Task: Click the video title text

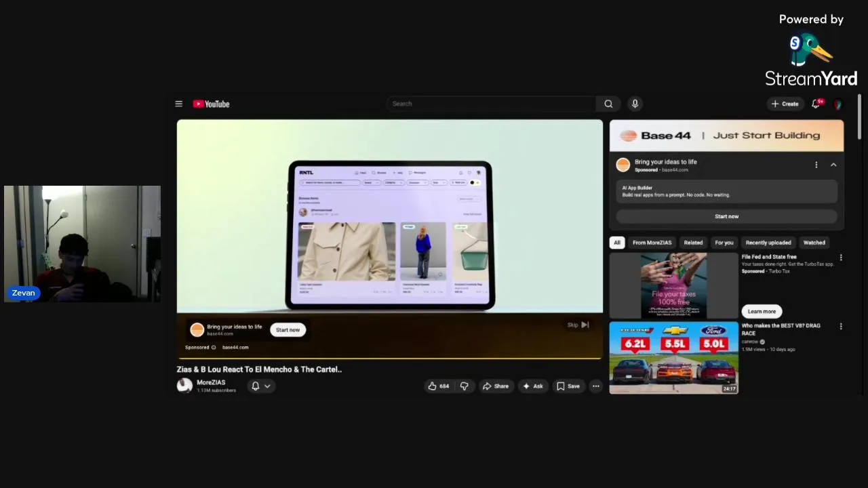Action: (259, 369)
